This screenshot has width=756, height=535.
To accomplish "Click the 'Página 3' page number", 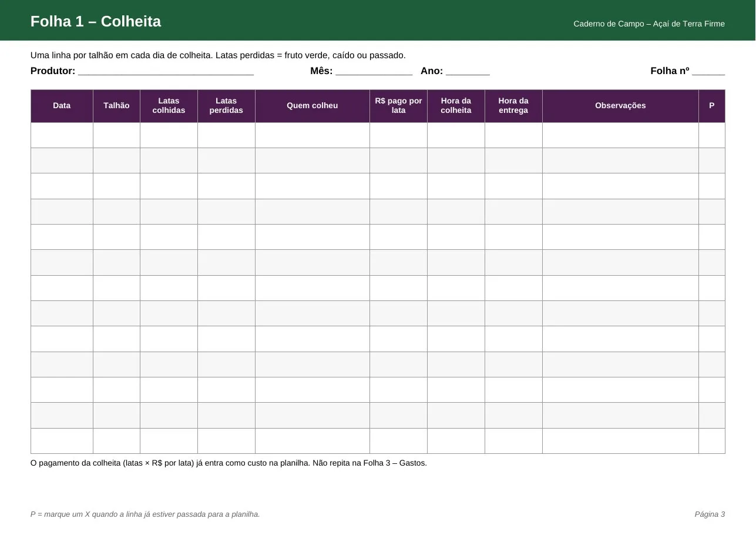I will (x=710, y=514).
